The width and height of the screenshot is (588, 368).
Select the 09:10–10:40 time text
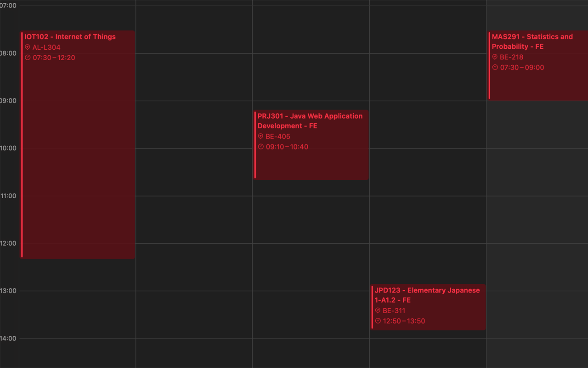pyautogui.click(x=287, y=147)
